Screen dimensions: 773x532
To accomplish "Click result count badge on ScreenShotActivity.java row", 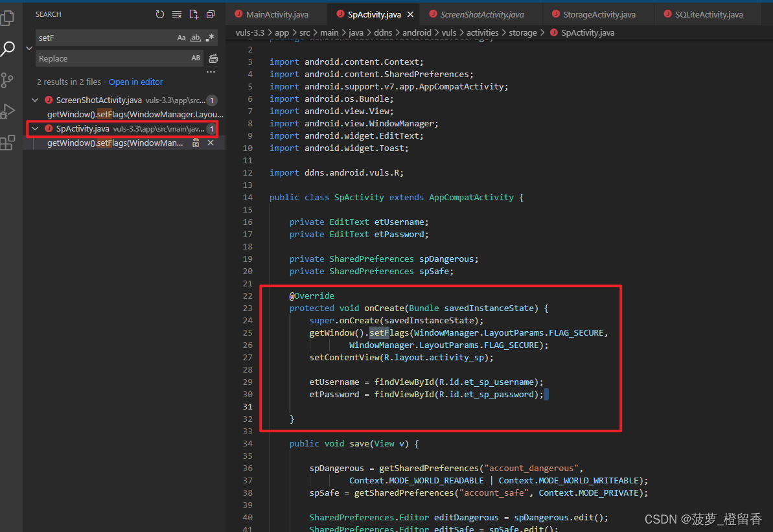I will pyautogui.click(x=211, y=100).
